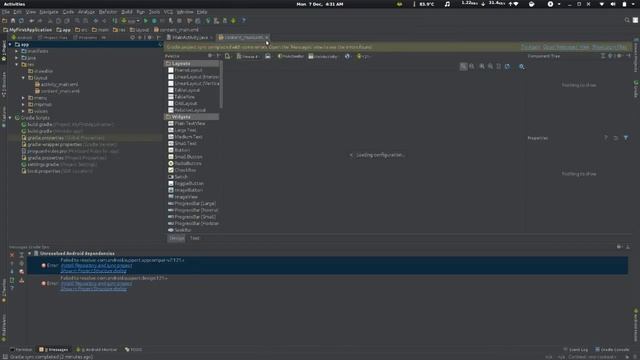Open the Terminal tool window tab

[21, 350]
